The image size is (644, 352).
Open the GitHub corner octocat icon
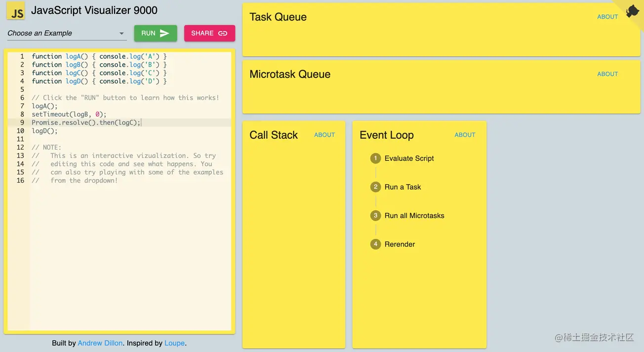(x=633, y=11)
